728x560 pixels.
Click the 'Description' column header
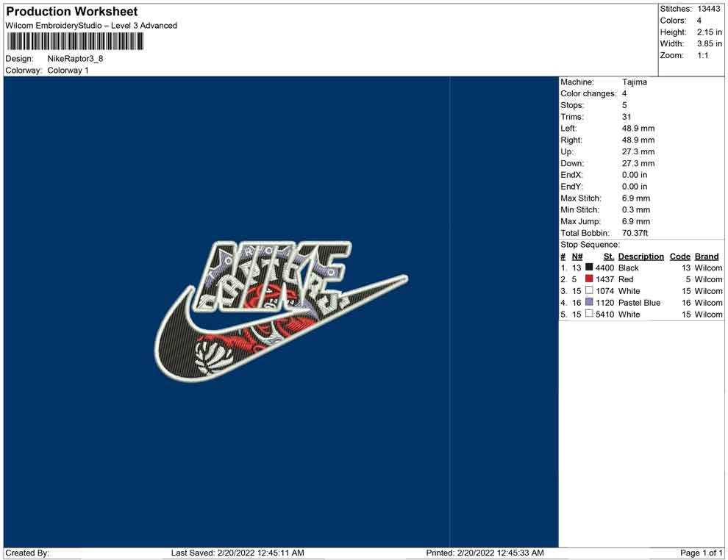click(641, 256)
